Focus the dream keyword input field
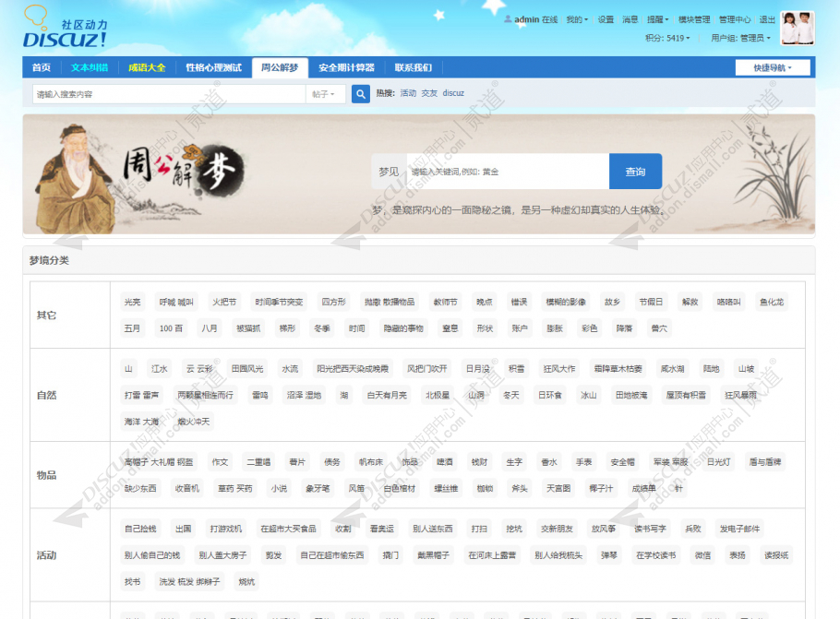 pyautogui.click(x=508, y=172)
